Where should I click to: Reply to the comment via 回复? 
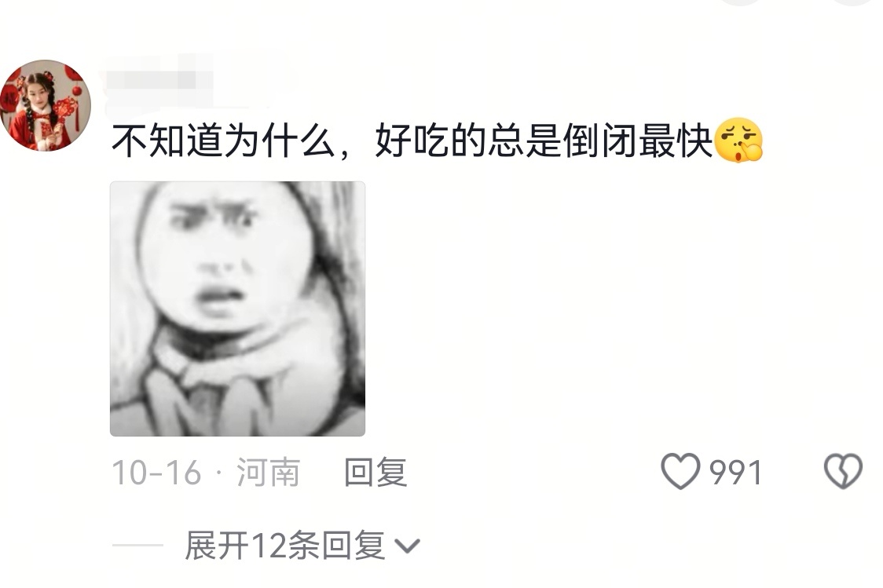point(375,472)
